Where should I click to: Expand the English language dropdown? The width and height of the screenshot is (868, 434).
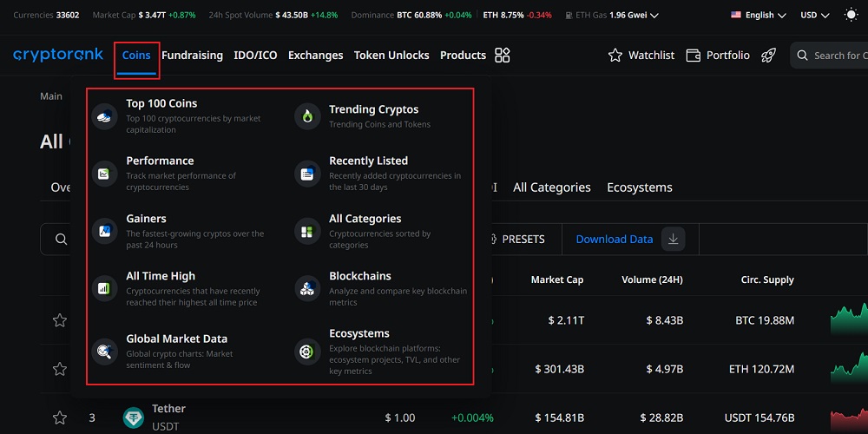point(758,15)
